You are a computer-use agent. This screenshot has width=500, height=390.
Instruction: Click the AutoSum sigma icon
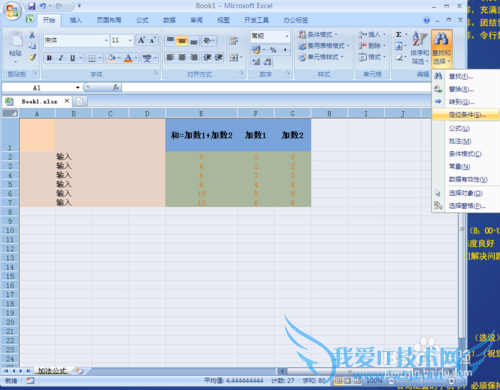(x=399, y=34)
